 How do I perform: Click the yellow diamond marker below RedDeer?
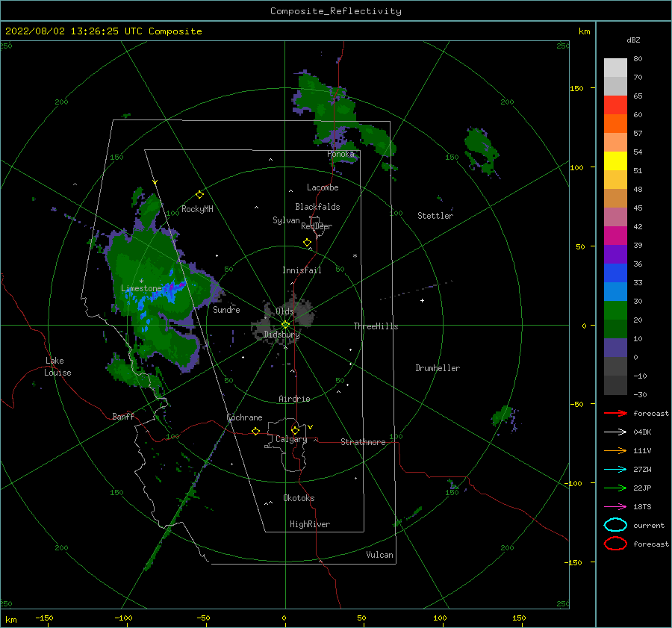coord(307,243)
